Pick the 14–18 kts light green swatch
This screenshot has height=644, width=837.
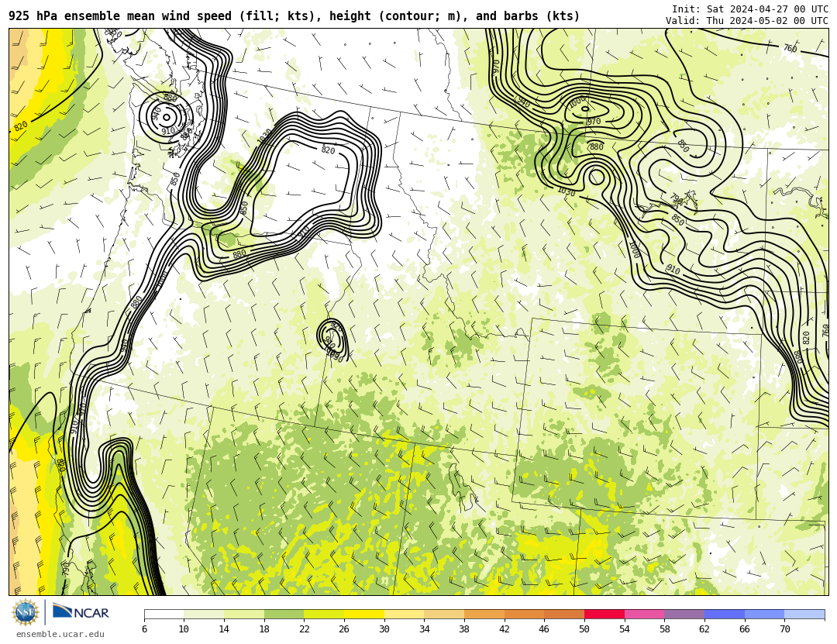pos(244,614)
